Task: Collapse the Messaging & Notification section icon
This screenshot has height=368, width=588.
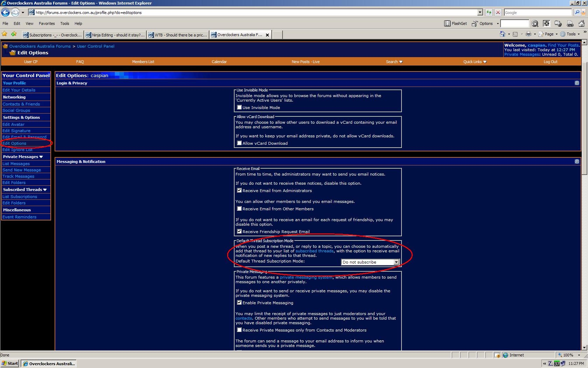Action: [x=577, y=162]
